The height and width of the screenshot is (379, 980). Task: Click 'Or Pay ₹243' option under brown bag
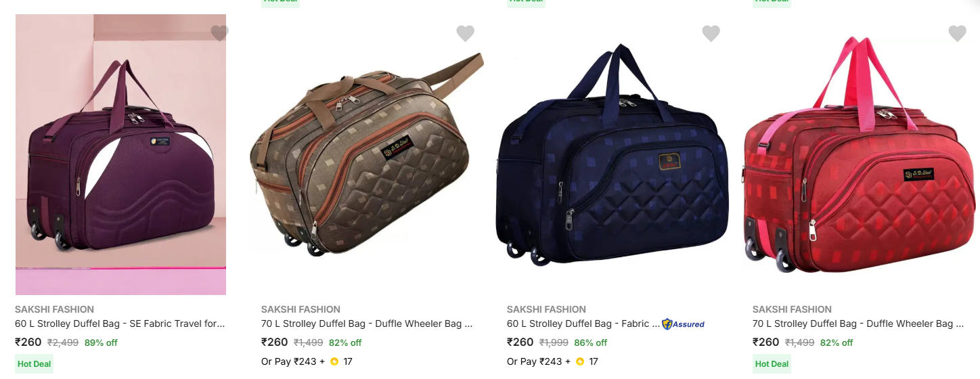point(289,361)
